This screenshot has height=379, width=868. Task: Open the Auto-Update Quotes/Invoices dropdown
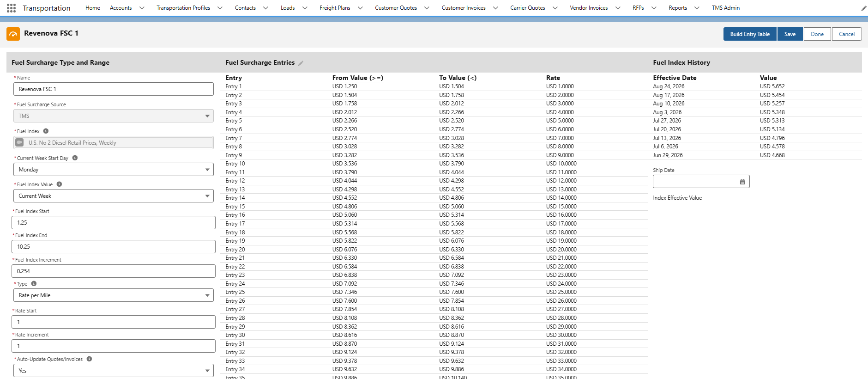pyautogui.click(x=114, y=371)
